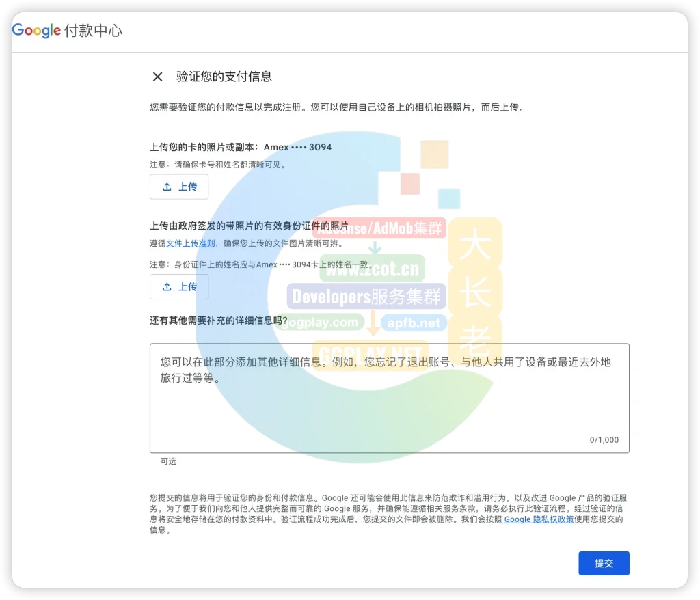Click the 可选 label below text area
Screen dimensions: 700x600
coord(168,461)
